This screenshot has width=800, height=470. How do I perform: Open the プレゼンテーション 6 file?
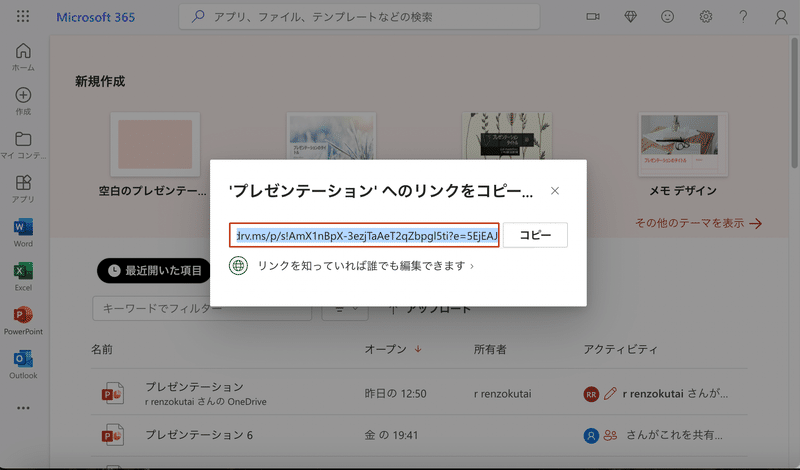click(x=199, y=435)
